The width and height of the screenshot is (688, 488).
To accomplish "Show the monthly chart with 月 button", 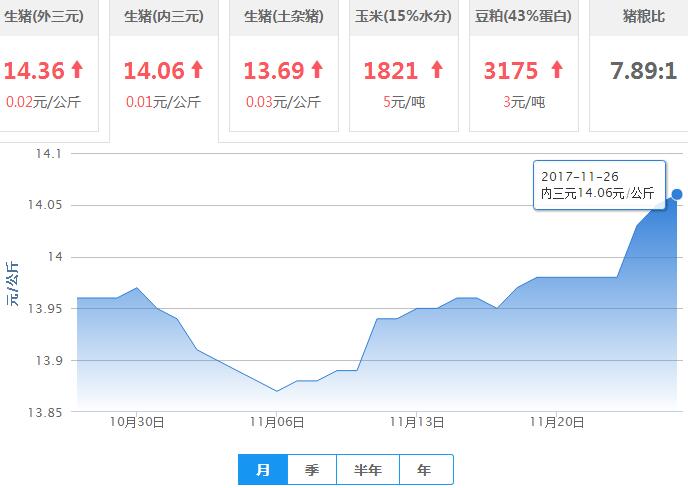I will point(263,470).
